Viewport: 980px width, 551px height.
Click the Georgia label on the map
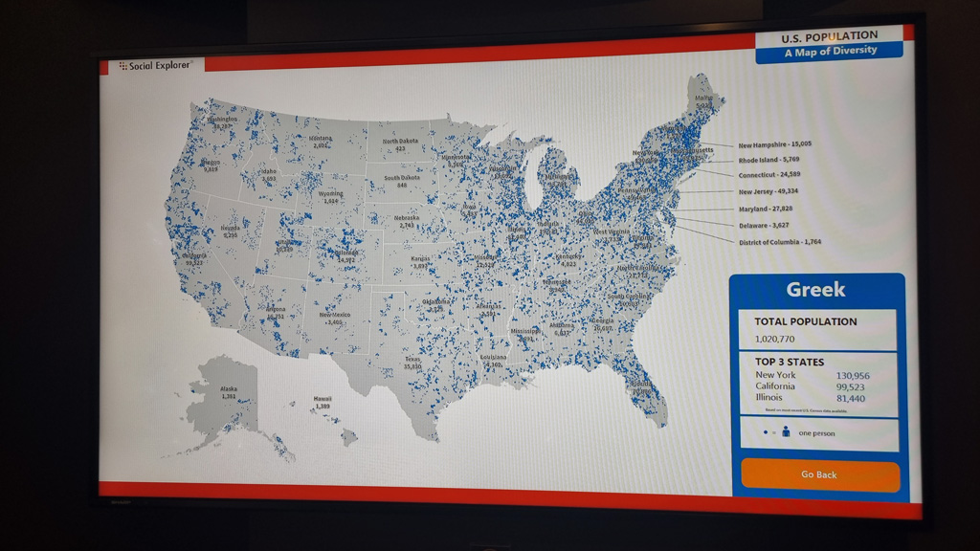tap(603, 324)
